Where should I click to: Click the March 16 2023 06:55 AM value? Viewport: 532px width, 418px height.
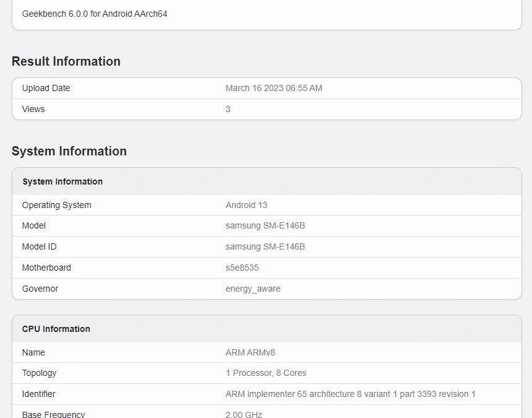273,88
